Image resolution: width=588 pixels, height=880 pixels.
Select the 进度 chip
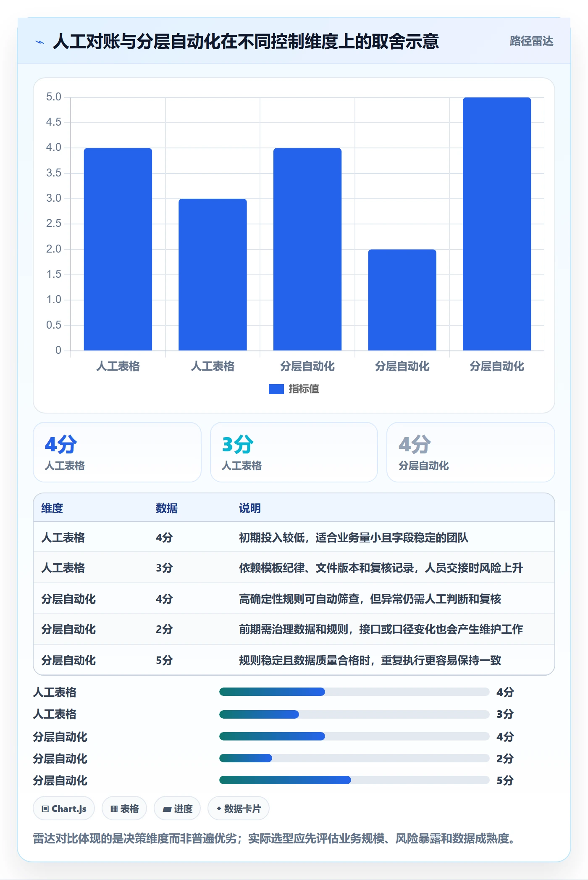[177, 809]
